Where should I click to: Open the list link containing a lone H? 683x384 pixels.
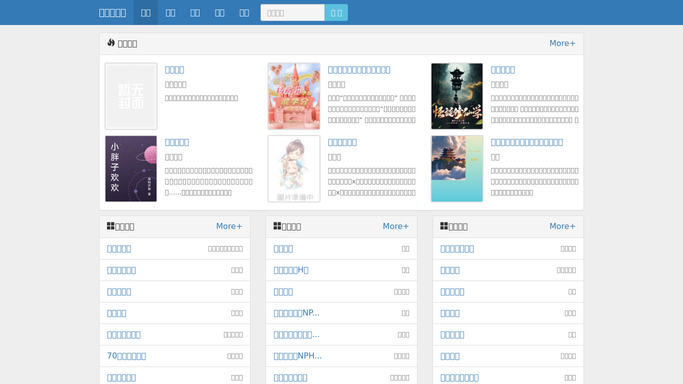pos(291,270)
